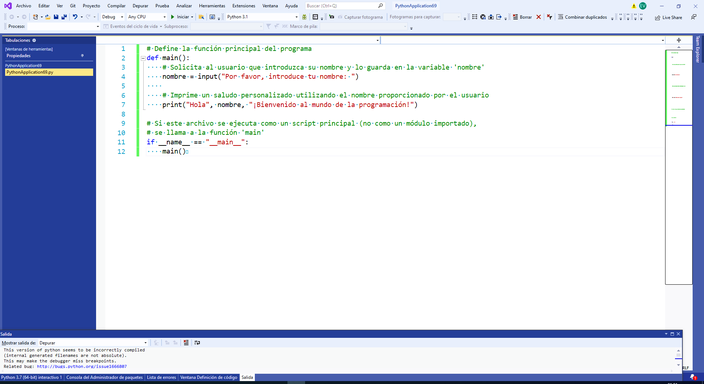
Task: Open the Python 3.1 environment dropdown
Action: tap(262, 17)
